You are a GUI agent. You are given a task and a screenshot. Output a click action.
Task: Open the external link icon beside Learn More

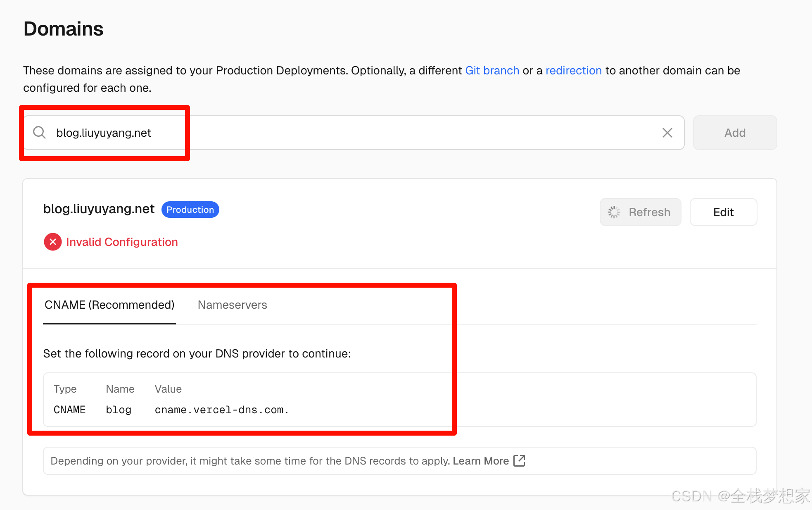(x=519, y=461)
